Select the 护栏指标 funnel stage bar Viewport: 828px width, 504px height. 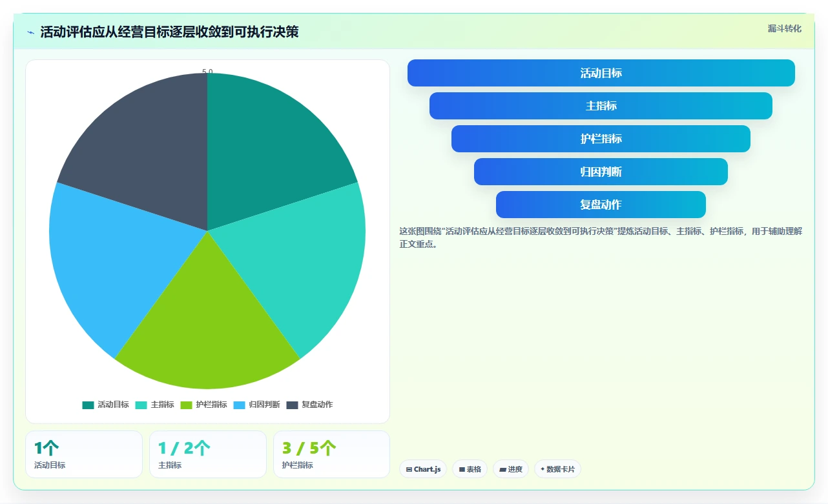pyautogui.click(x=601, y=139)
